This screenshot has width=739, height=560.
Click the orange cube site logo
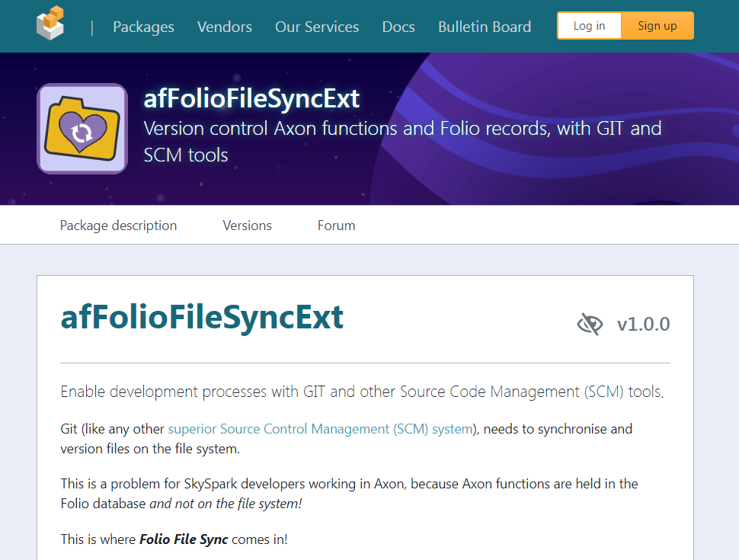[50, 23]
